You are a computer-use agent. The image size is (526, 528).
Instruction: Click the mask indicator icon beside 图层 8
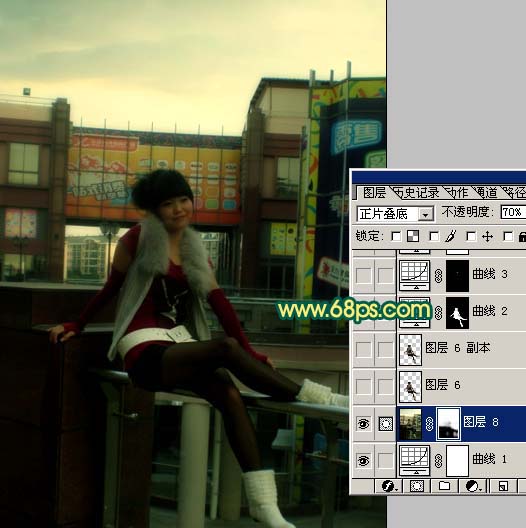(386, 424)
